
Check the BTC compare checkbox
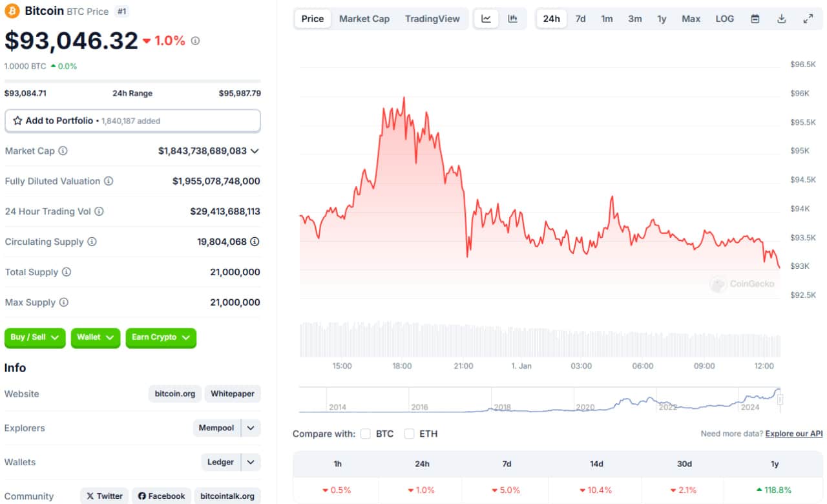point(365,434)
